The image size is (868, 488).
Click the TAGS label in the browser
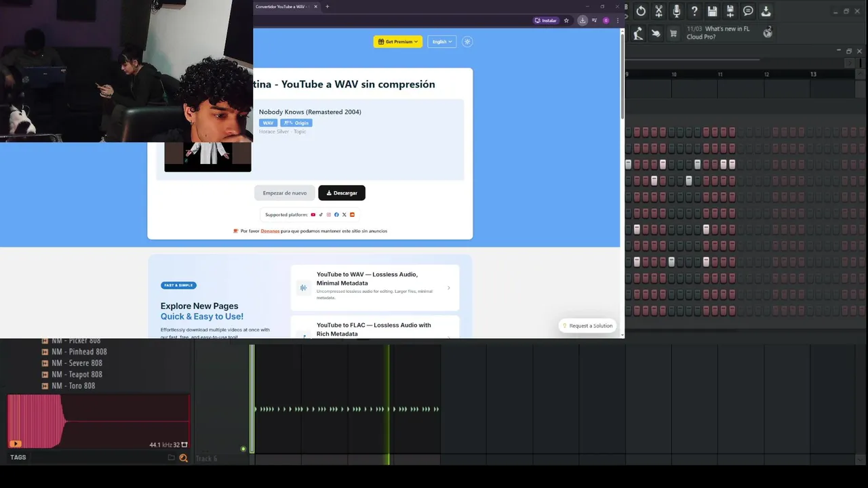point(18,457)
